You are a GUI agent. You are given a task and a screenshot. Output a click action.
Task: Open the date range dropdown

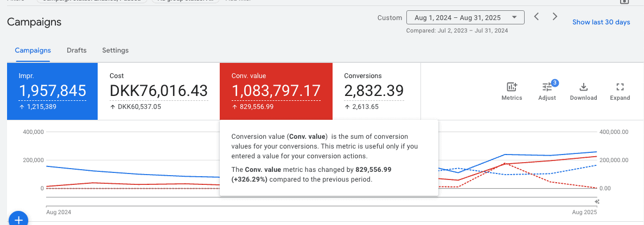(465, 17)
